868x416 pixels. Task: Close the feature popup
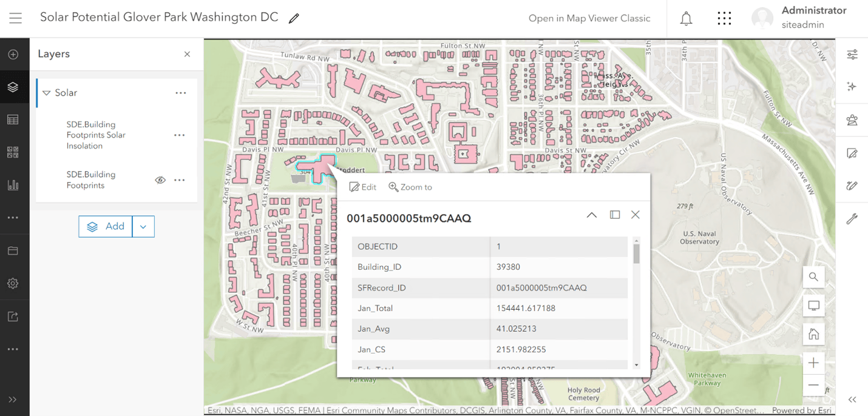[636, 215]
